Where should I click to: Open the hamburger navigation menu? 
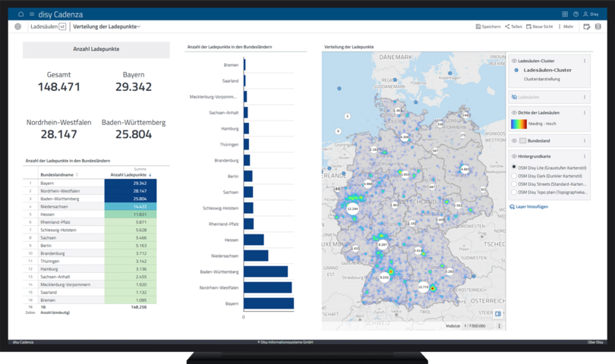[x=32, y=14]
